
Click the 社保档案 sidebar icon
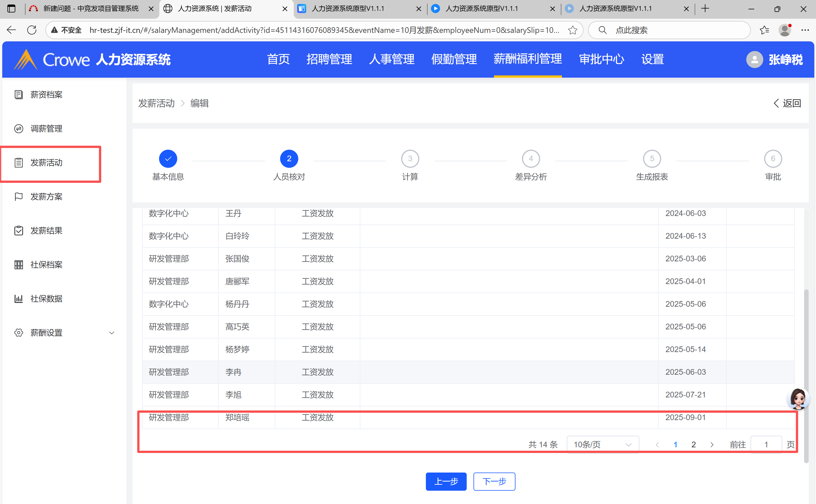[x=19, y=265]
